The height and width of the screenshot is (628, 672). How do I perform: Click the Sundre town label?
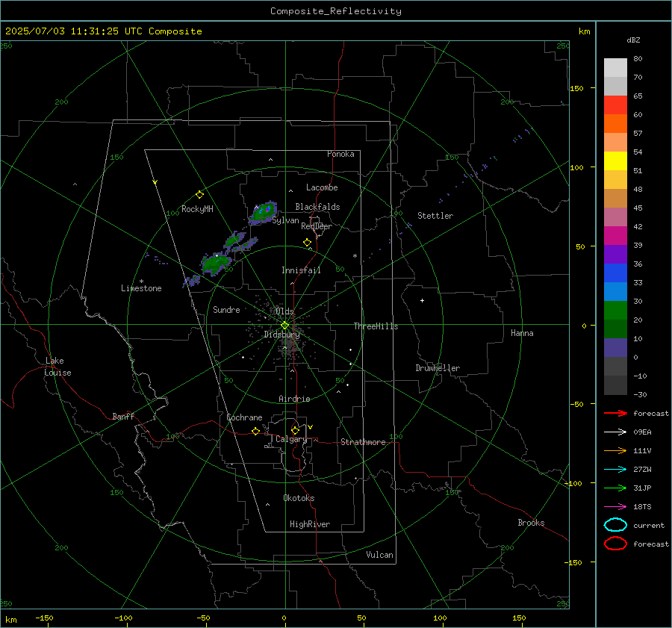[226, 310]
